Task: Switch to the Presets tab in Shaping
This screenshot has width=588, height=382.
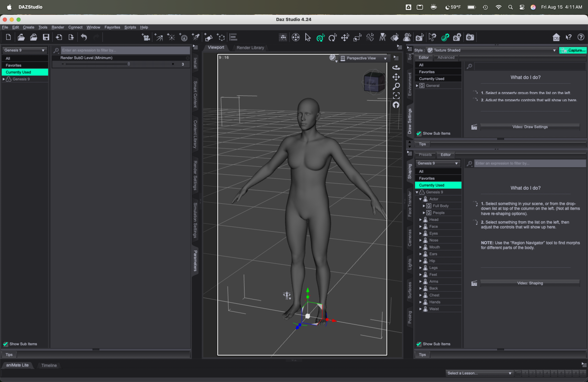Action: point(425,155)
